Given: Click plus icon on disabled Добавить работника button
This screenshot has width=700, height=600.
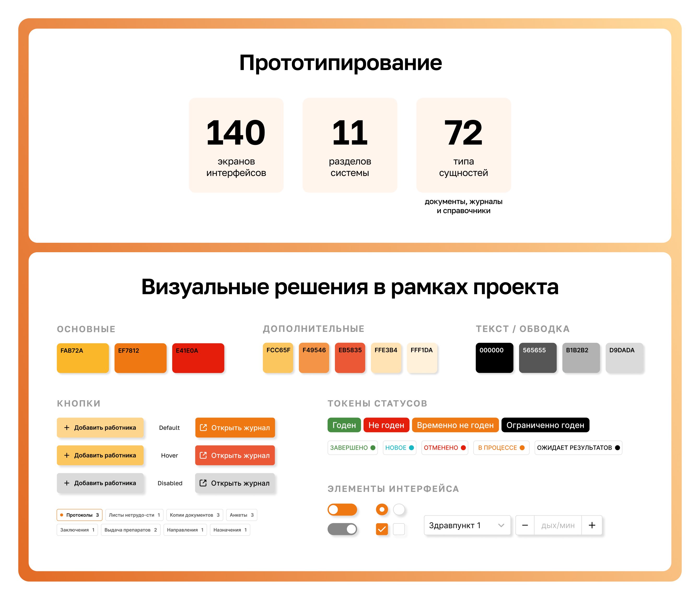Looking at the screenshot, I should tap(67, 483).
